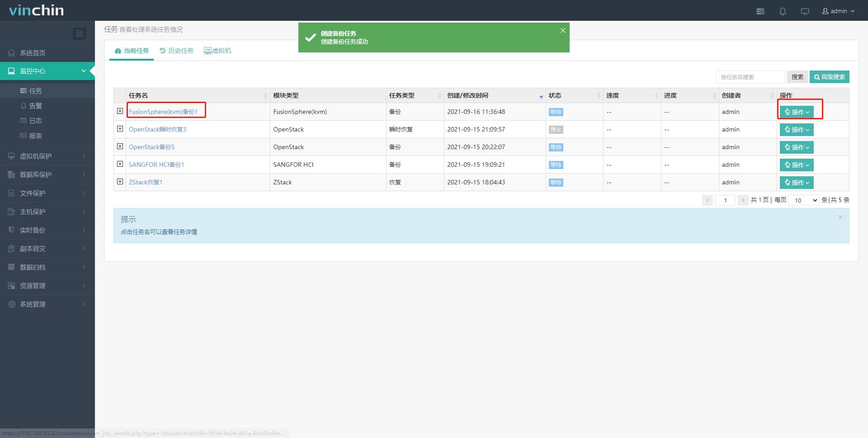This screenshot has width=868, height=438.
Task: Click the 高级搜索 advanced search button
Action: coord(829,77)
